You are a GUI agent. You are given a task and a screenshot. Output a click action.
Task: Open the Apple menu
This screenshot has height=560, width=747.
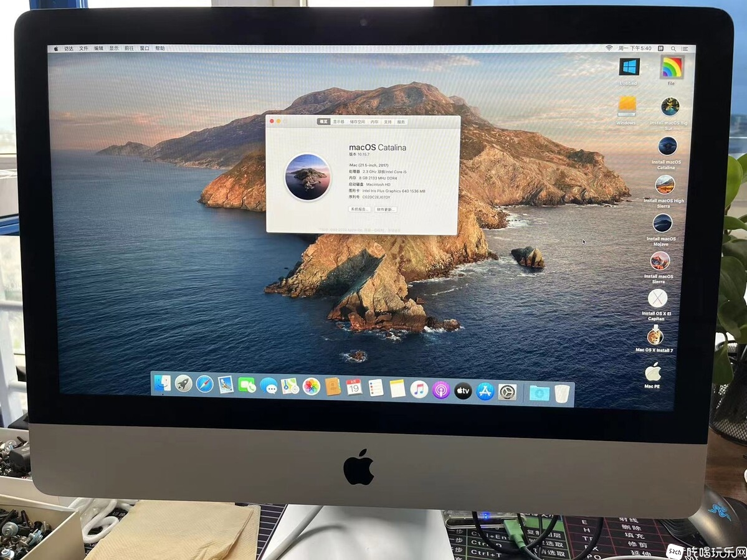point(55,49)
